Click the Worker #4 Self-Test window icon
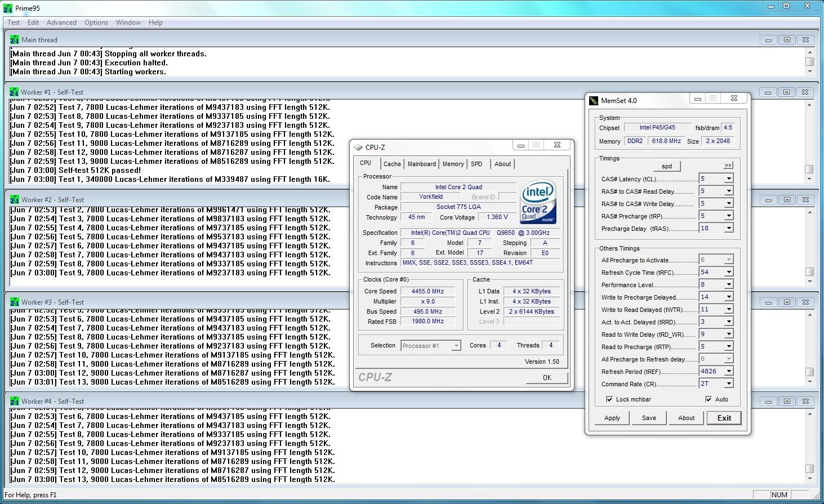 click(x=15, y=401)
